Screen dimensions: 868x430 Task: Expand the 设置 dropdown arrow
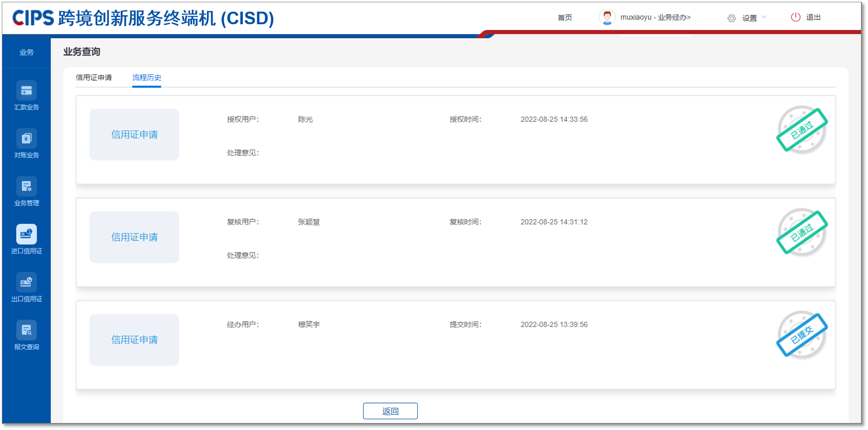click(764, 17)
